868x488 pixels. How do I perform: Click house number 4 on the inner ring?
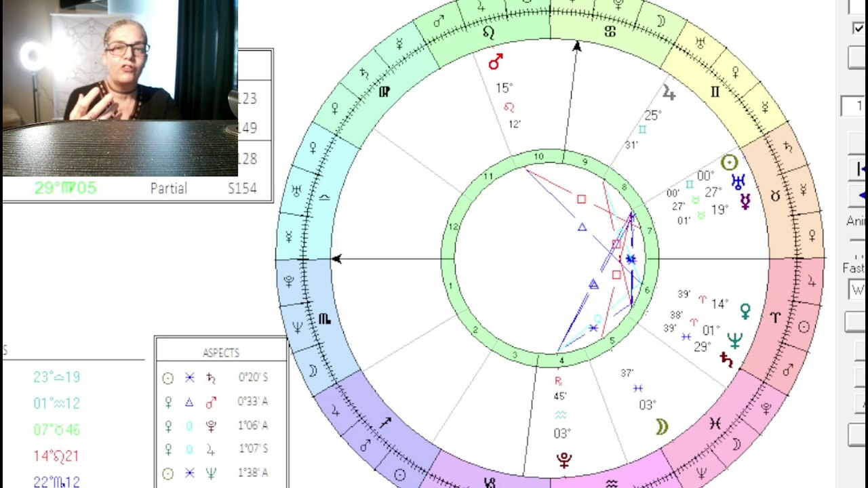561,360
